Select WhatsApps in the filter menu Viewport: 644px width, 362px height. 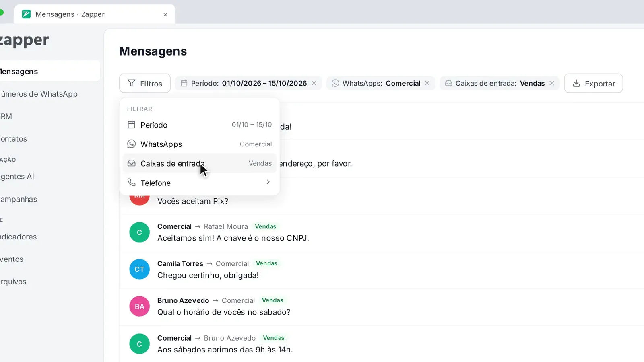pyautogui.click(x=200, y=144)
